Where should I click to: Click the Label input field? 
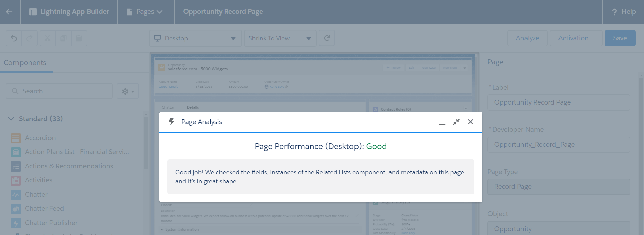tap(558, 102)
